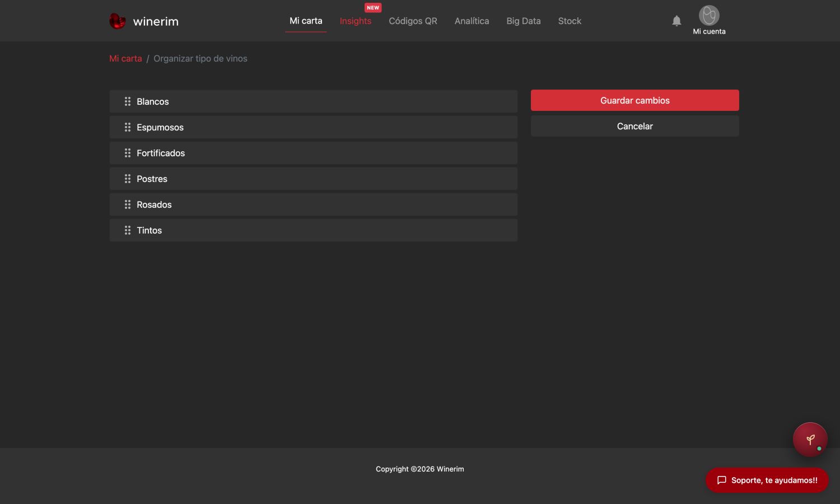Open the round sprout assistant button
The height and width of the screenshot is (504, 840).
(810, 440)
